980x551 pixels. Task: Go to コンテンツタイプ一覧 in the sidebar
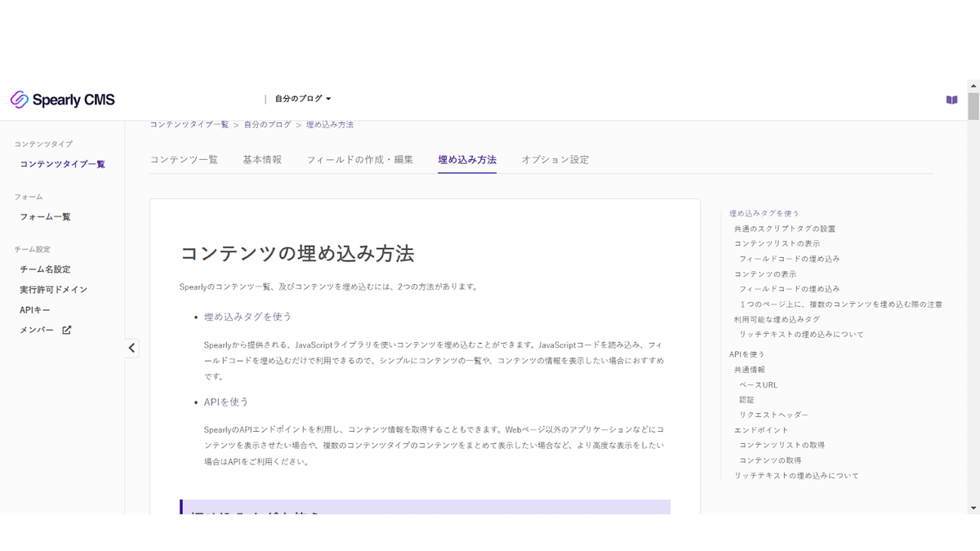(x=63, y=164)
